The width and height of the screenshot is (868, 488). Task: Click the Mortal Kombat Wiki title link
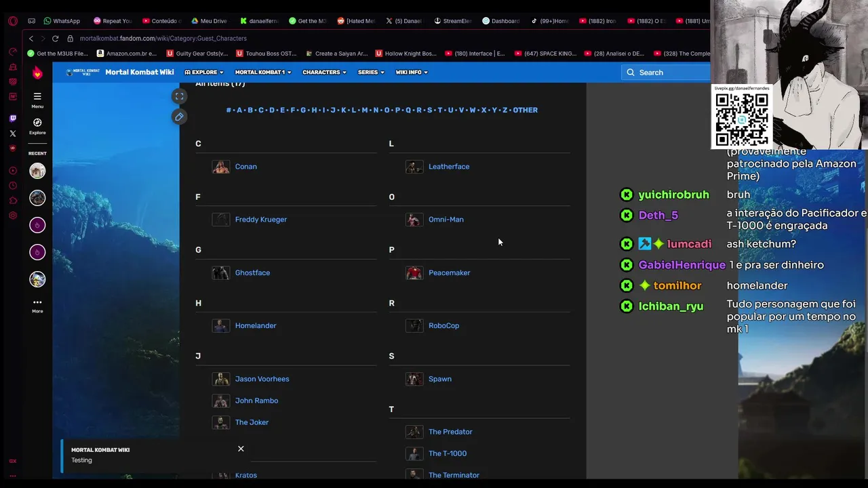tap(140, 73)
